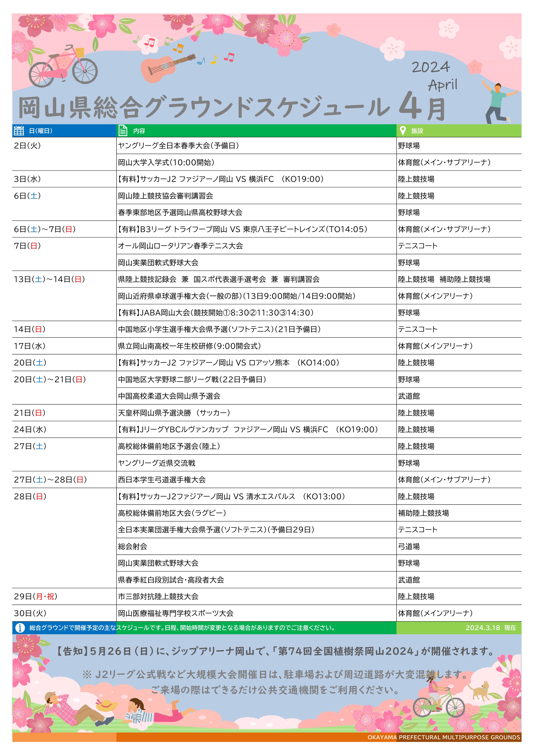Select 岡山医療福祉専門学校スポーツ大会 entry
Viewport: 534px width, 756px height.
point(176,613)
